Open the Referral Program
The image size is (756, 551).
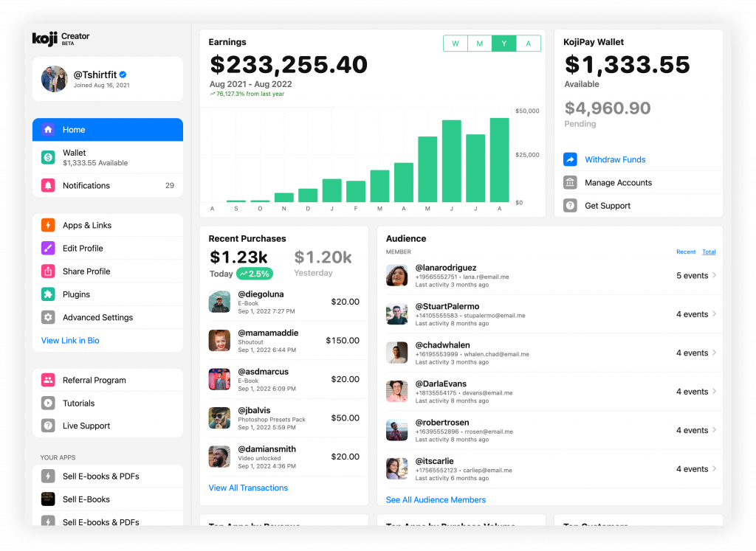pyautogui.click(x=108, y=380)
